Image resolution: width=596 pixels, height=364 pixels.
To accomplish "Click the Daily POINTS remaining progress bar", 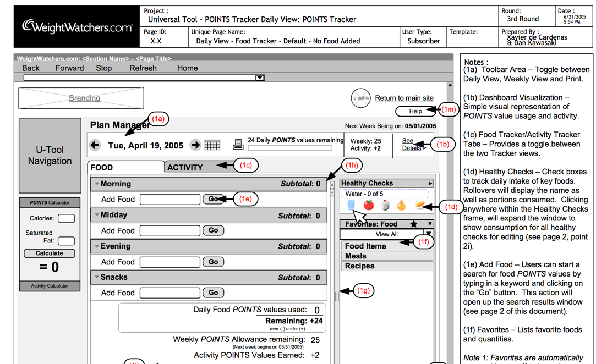I will (x=290, y=148).
